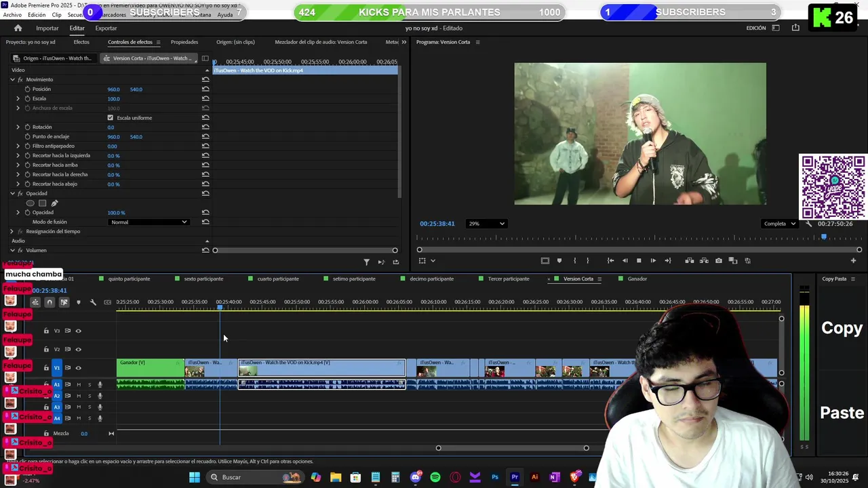Click the Opacidad value 100.0 %

[116, 212]
